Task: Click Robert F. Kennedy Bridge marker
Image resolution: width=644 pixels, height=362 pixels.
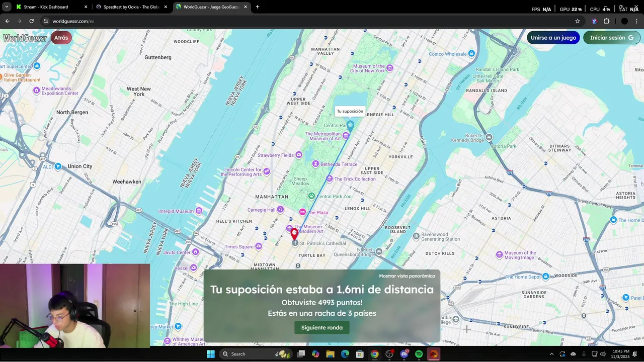Action: pos(489,137)
